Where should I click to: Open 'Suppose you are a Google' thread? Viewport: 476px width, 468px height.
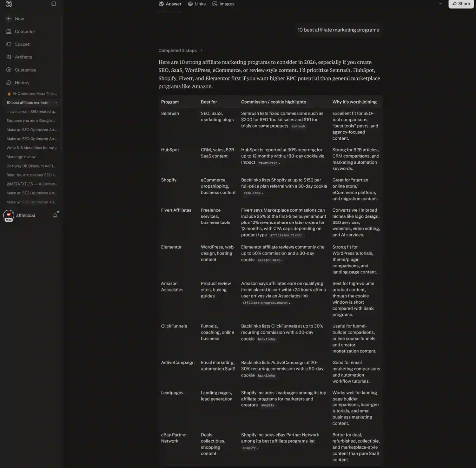coord(31,121)
